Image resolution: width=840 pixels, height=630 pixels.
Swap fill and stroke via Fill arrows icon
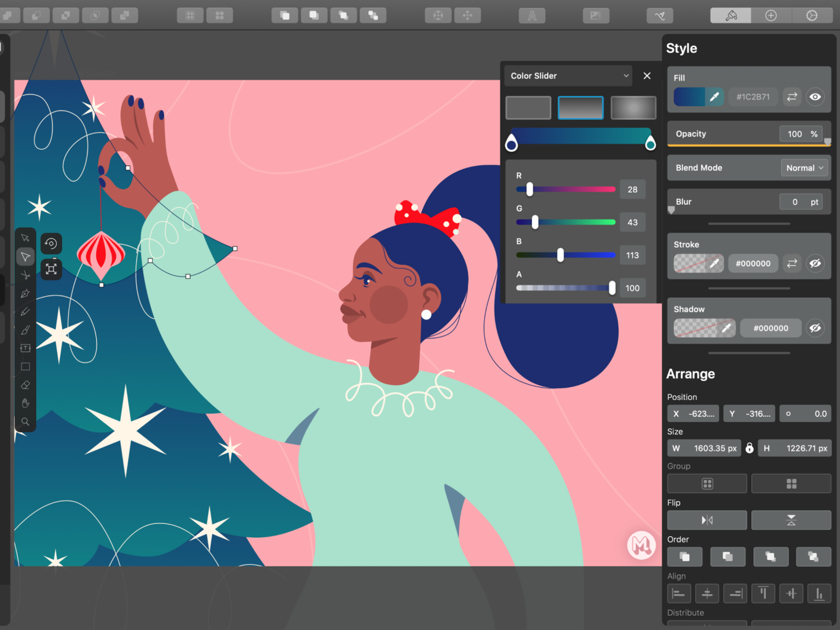[792, 97]
